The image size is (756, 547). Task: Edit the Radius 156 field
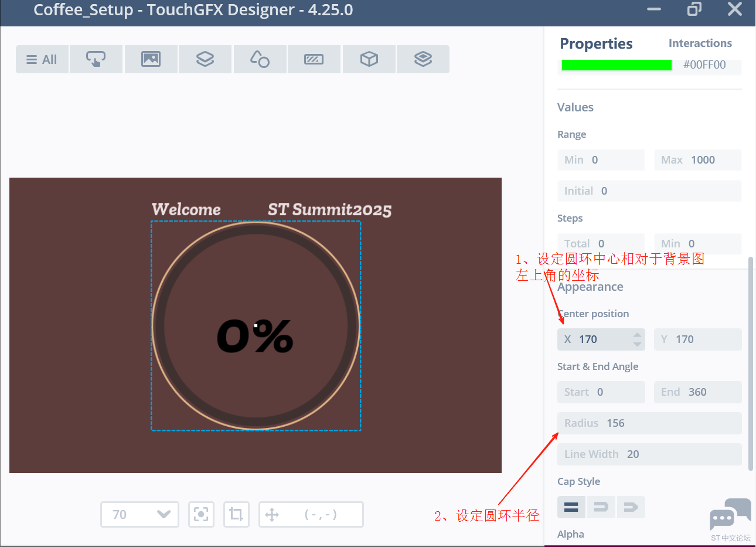(649, 423)
